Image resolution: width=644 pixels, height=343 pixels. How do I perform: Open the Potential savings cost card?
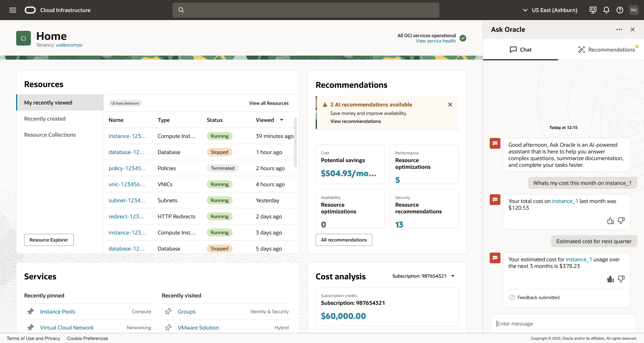pos(350,164)
